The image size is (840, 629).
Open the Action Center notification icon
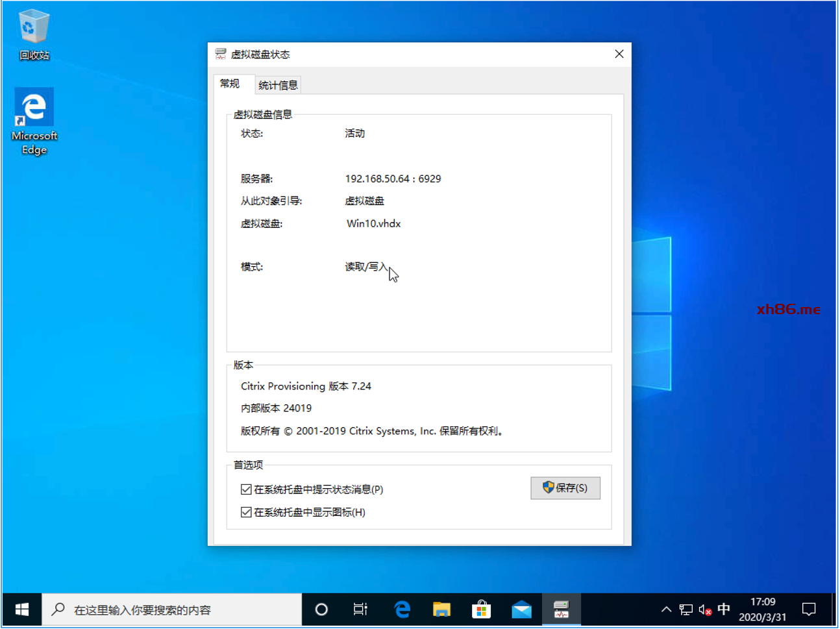point(809,610)
